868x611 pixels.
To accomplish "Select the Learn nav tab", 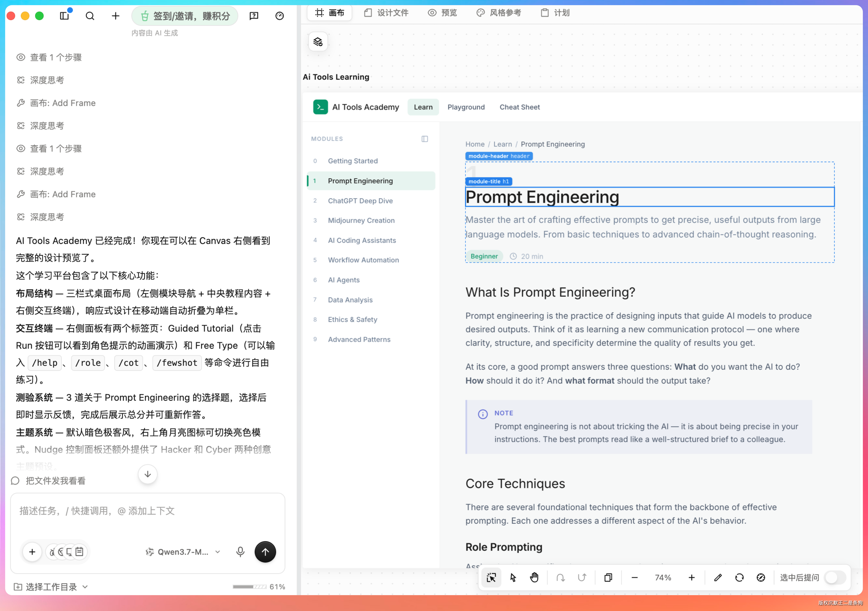I will pos(423,107).
